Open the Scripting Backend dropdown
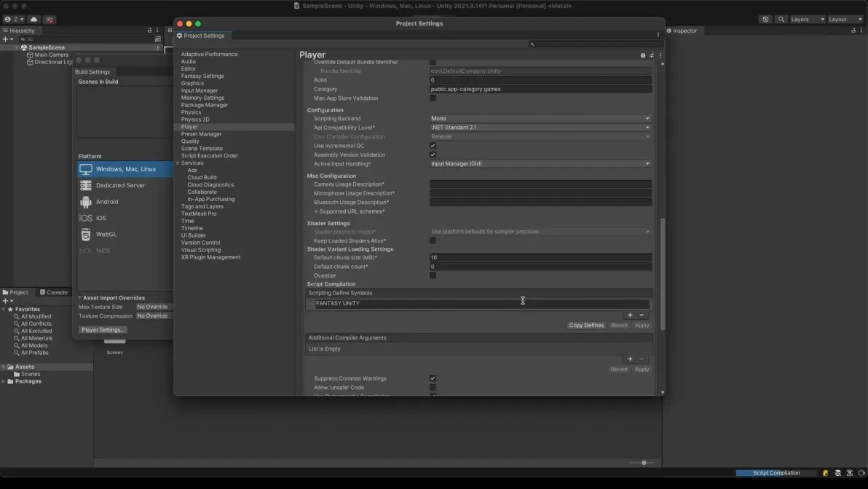The height and width of the screenshot is (489, 868). point(540,119)
